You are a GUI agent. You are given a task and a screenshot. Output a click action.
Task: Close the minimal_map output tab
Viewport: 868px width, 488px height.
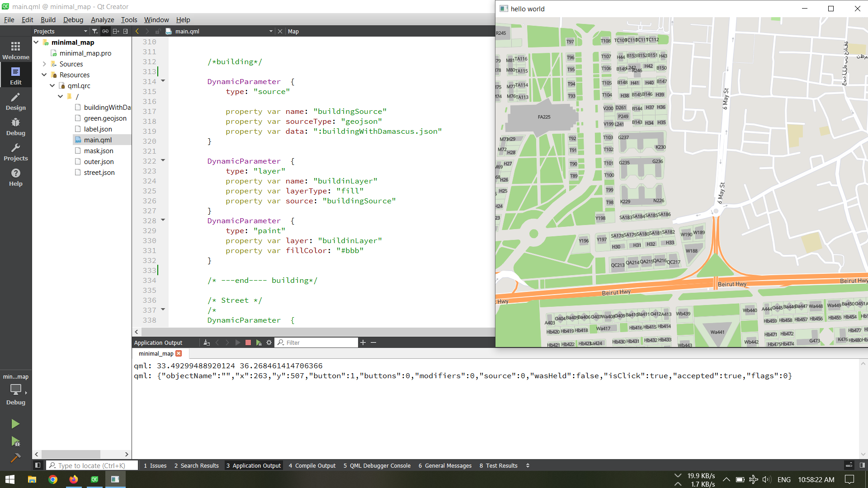[179, 353]
